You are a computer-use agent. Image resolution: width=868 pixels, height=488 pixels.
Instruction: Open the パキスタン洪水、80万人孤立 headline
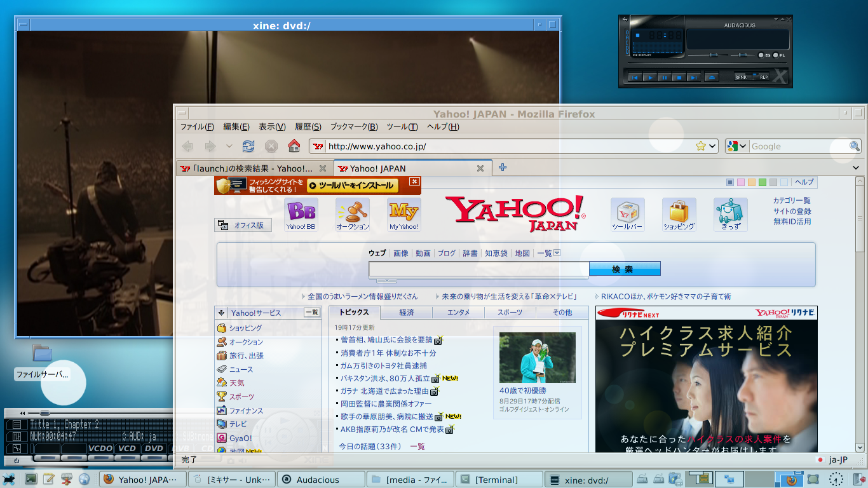coord(385,378)
